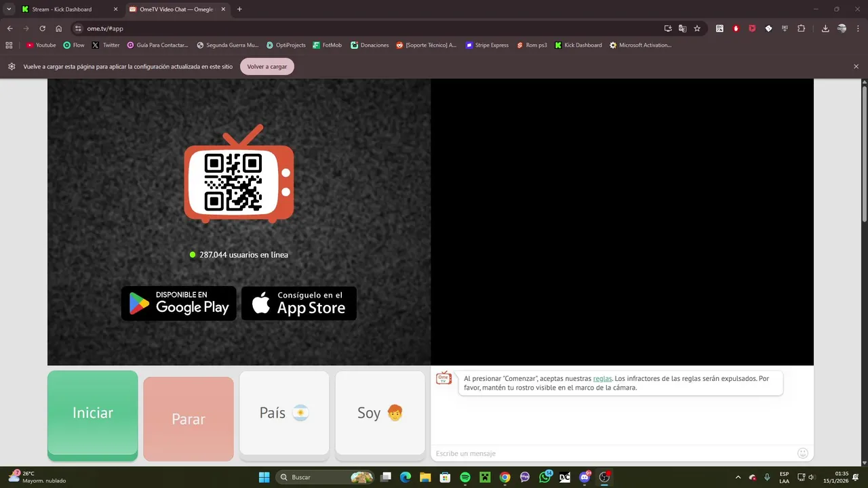Open the Guía Para Contactar bookmark
The height and width of the screenshot is (488, 868).
(158, 45)
